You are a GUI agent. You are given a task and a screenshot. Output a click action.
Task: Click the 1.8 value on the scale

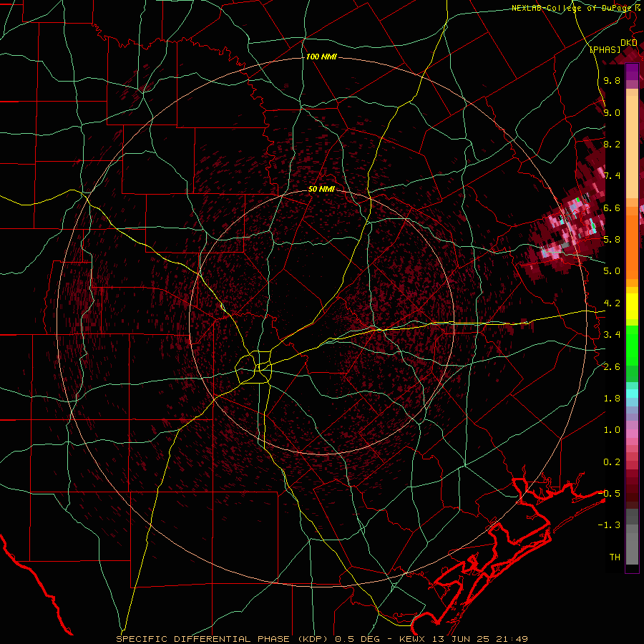tap(612, 399)
